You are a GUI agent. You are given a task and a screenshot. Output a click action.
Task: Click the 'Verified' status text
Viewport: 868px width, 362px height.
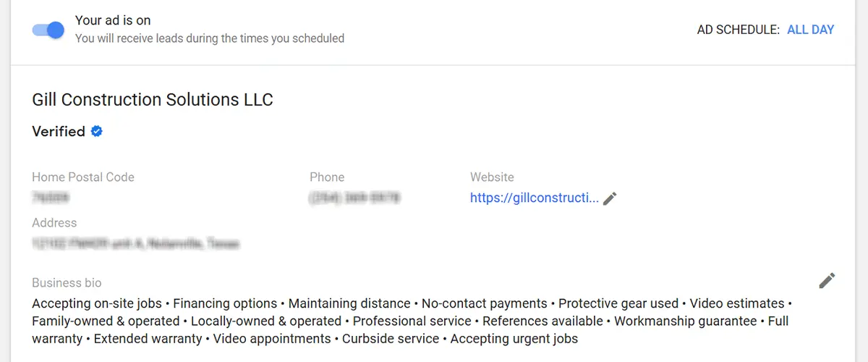click(59, 132)
